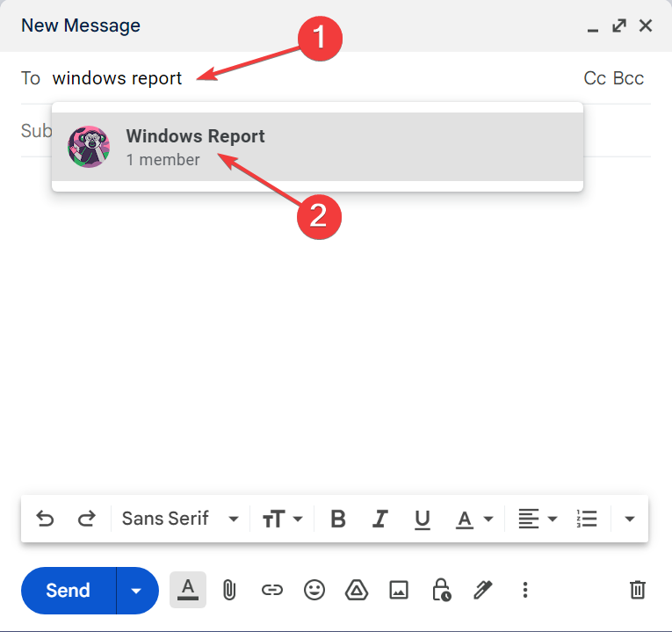Click the Undo arrow icon

(x=45, y=519)
